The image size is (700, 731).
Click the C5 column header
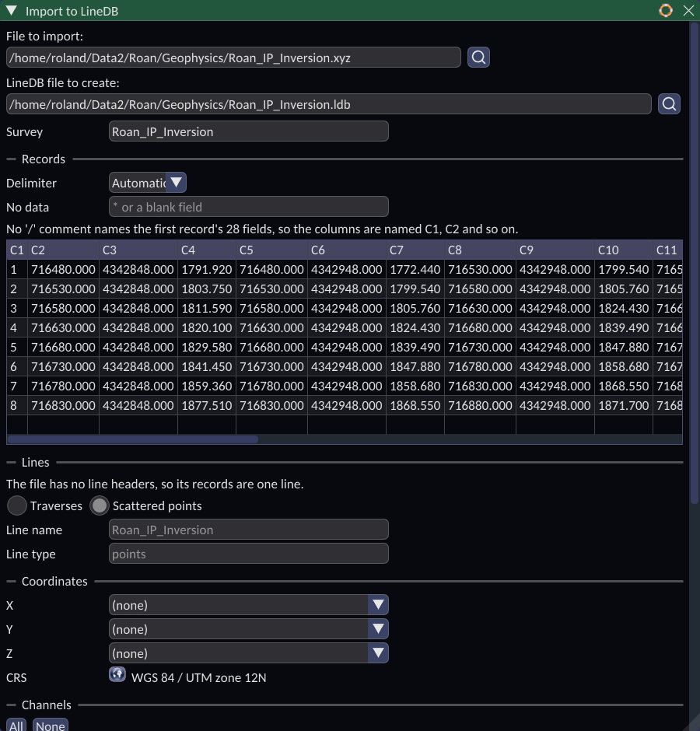pyautogui.click(x=272, y=250)
